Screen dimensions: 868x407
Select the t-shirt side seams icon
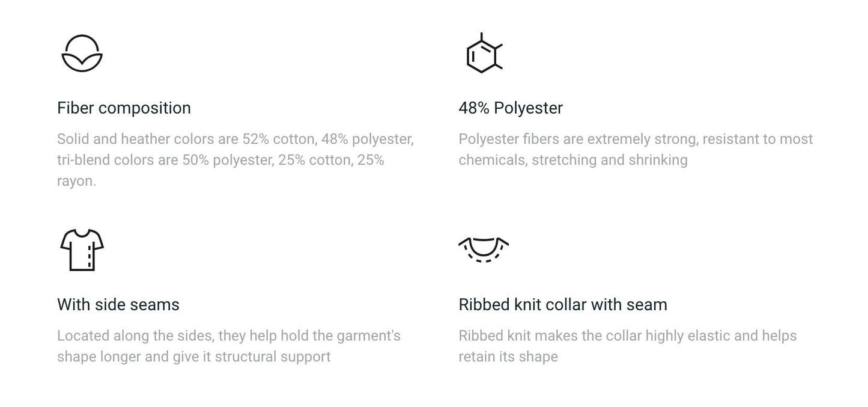pos(82,250)
